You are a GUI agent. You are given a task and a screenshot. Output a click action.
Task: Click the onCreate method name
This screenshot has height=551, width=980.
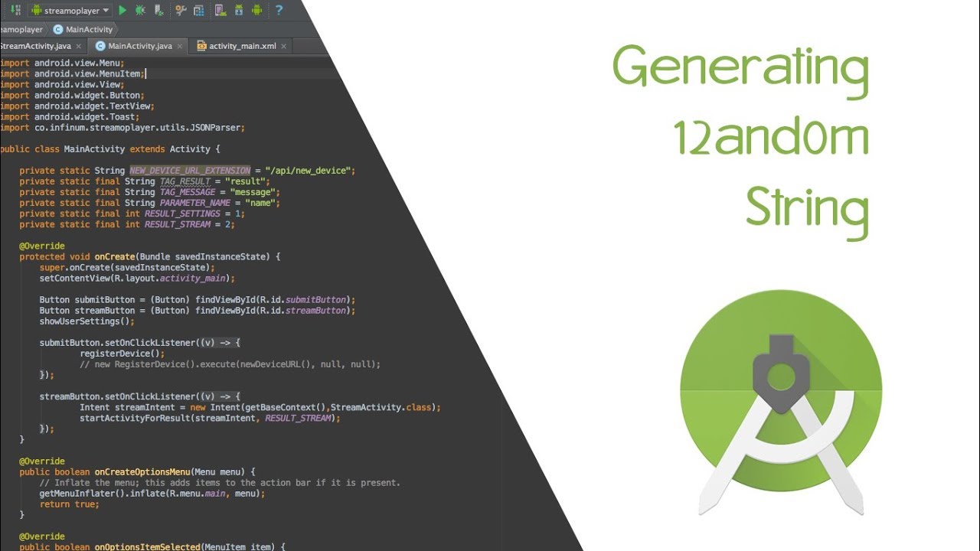tap(114, 256)
